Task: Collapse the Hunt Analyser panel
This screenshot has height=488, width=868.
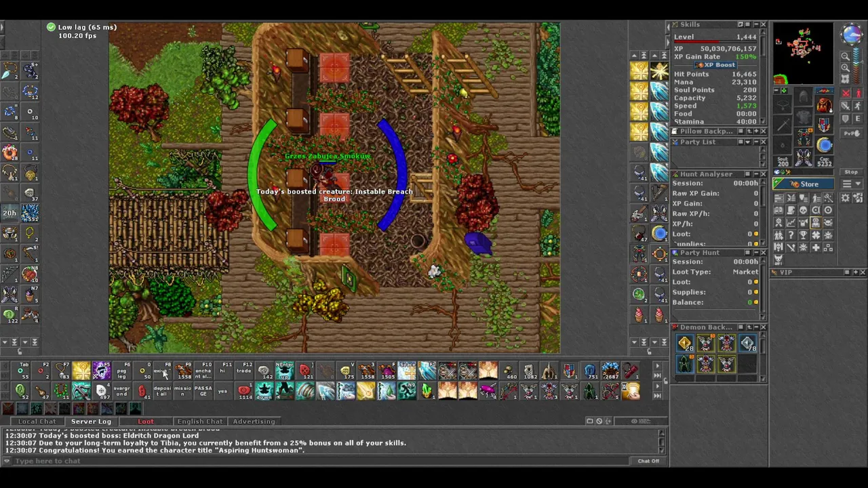Action: pos(756,174)
